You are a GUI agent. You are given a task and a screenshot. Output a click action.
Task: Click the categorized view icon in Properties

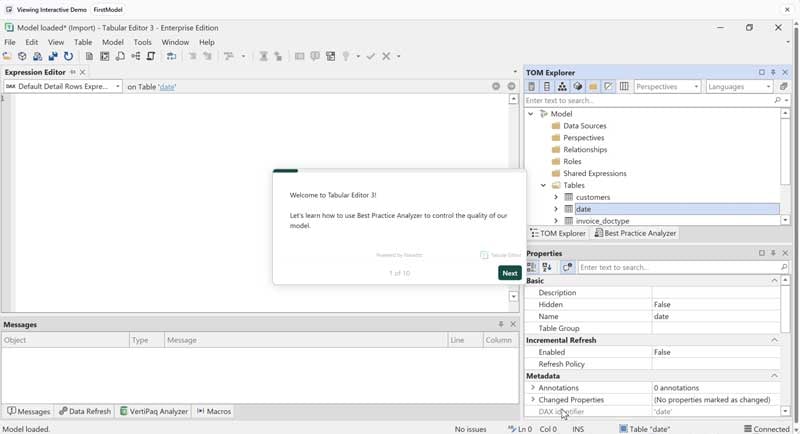(532, 268)
